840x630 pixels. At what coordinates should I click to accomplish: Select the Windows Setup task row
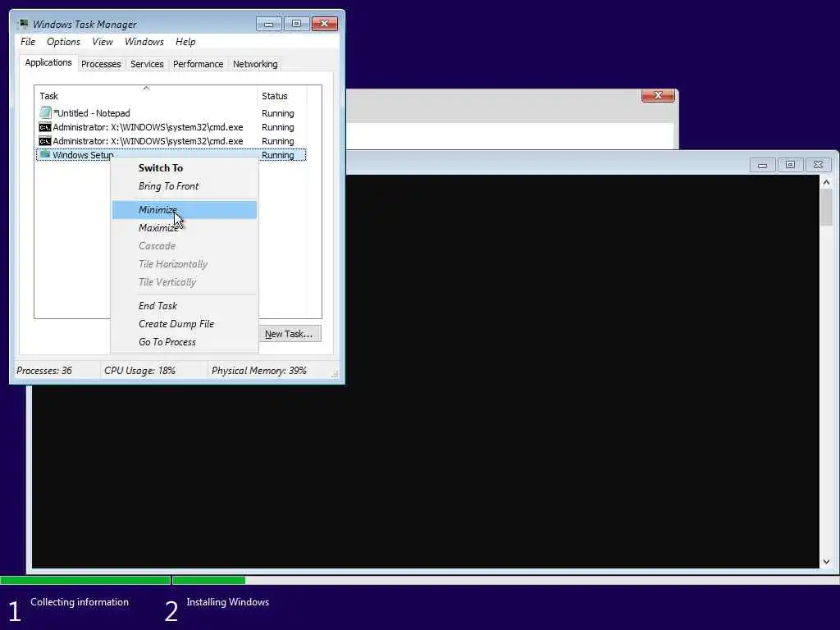click(x=171, y=155)
